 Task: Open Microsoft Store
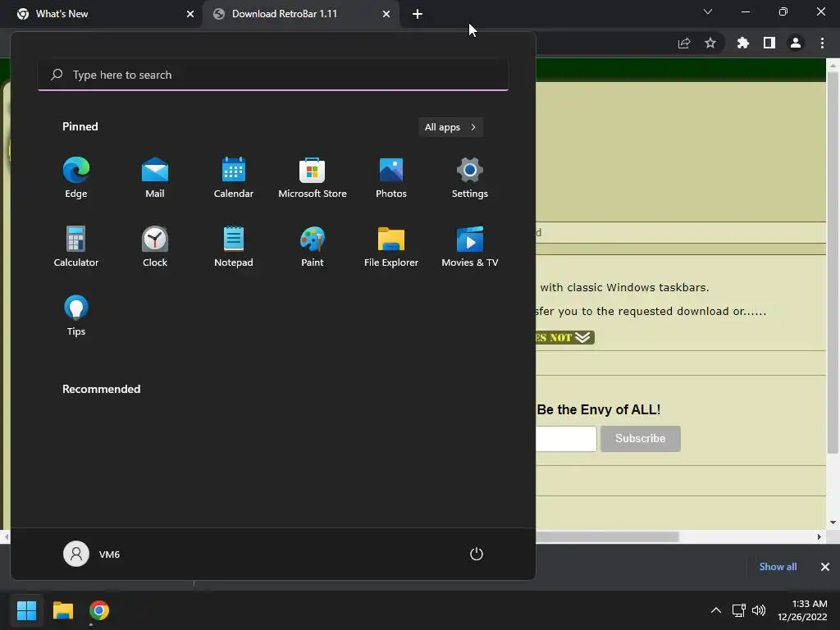(313, 178)
